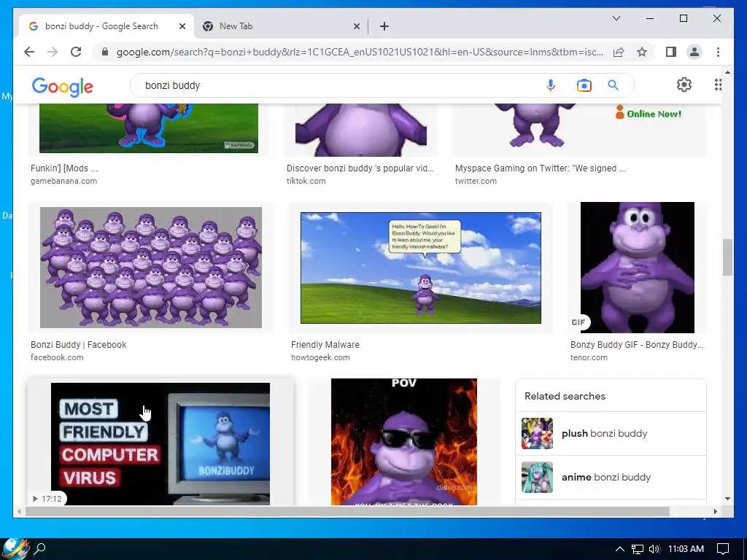Select related search 'anime bonzi buddy'
This screenshot has height=560, width=747.
click(611, 477)
